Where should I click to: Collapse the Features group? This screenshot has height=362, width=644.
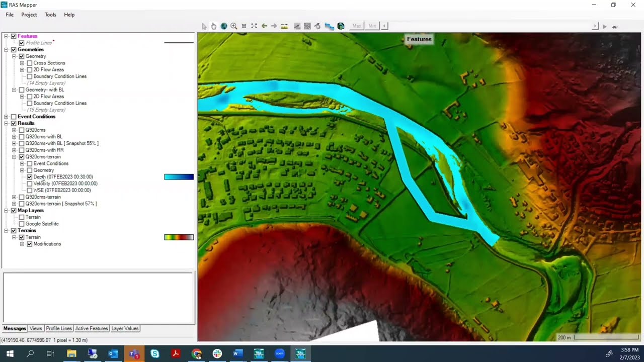pyautogui.click(x=6, y=36)
